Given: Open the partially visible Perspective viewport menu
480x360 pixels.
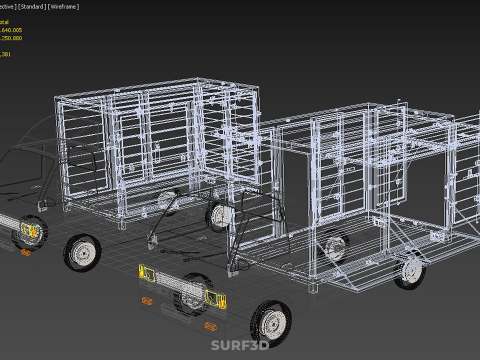Looking at the screenshot, I should tap(7, 7).
